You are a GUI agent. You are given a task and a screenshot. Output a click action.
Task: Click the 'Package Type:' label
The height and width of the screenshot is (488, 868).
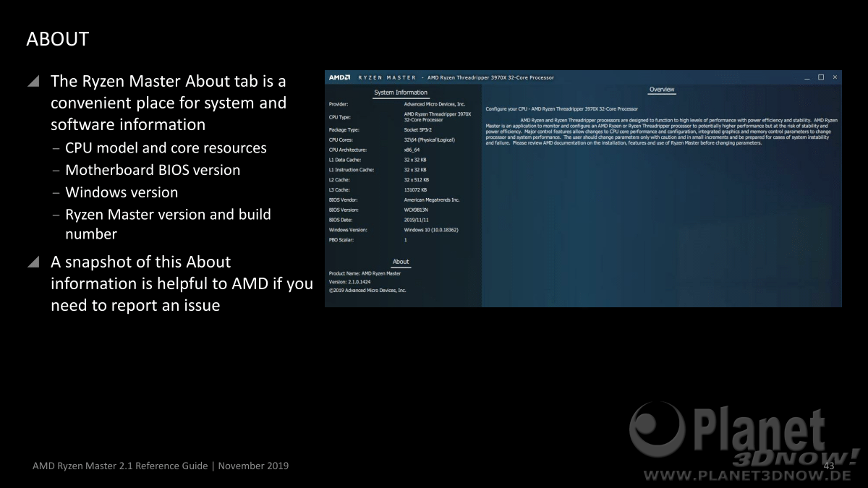[x=344, y=130]
